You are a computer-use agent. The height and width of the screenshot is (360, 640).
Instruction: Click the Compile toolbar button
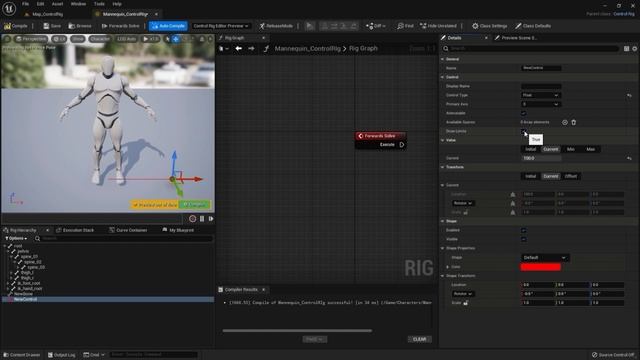pos(16,26)
